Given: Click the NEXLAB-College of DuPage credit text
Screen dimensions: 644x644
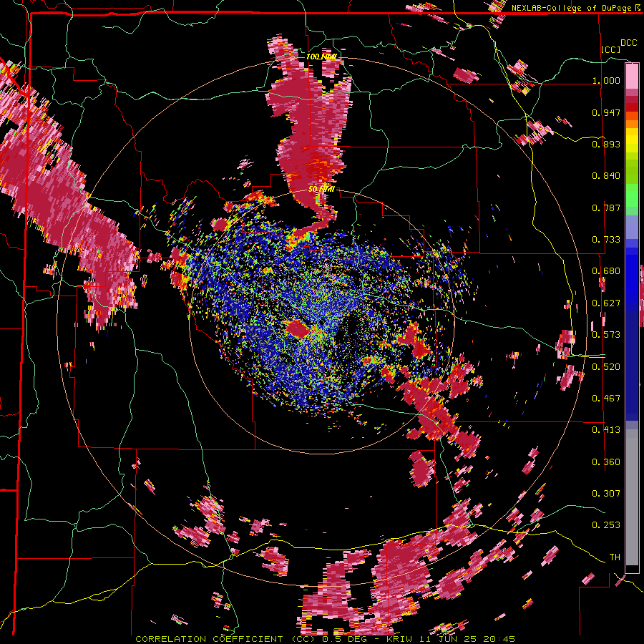Looking at the screenshot, I should pos(571,8).
